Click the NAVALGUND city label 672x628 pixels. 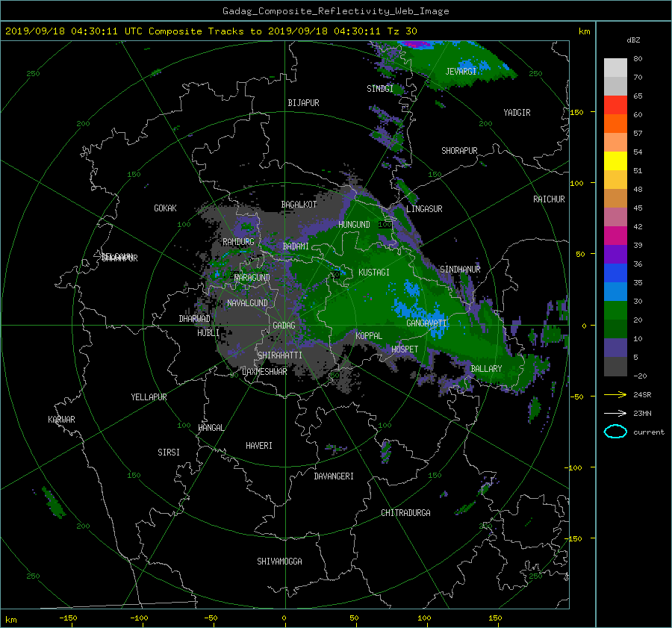[x=247, y=303]
